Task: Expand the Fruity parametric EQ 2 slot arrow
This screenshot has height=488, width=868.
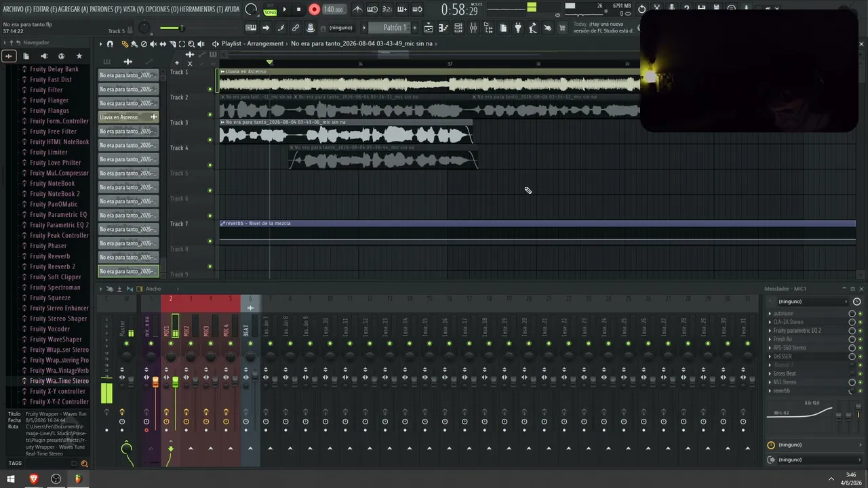Action: 770,331
